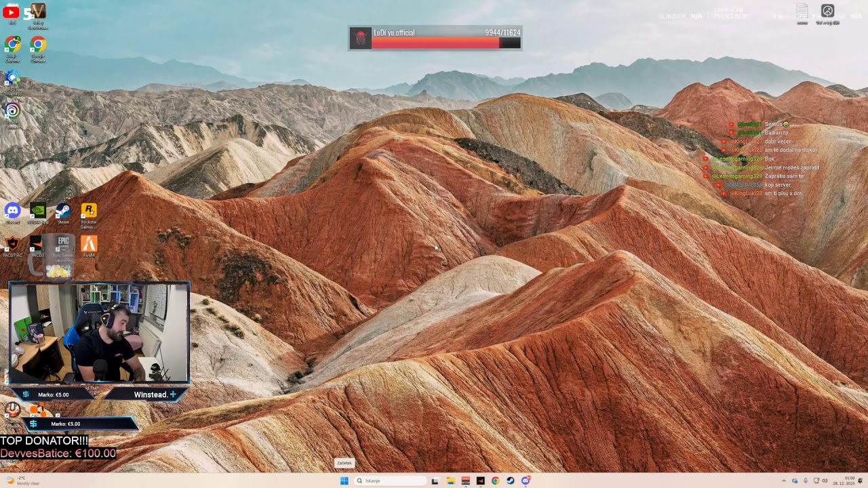This screenshot has height=488, width=868.
Task: Launch Steam from the desktop
Action: point(63,213)
